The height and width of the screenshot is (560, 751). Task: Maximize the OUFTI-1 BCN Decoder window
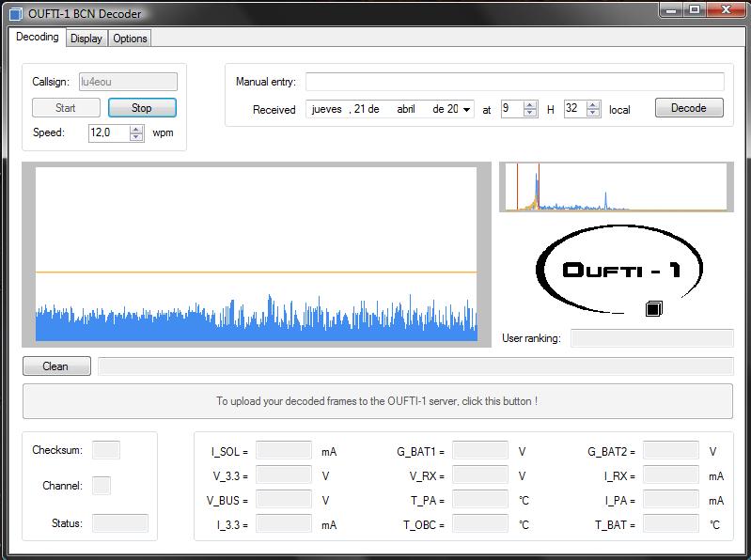(695, 9)
